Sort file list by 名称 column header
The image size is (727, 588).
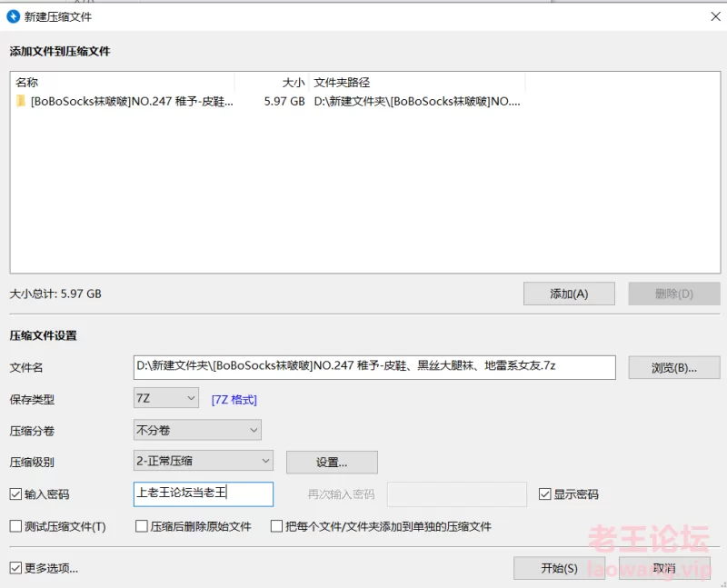pyautogui.click(x=122, y=83)
